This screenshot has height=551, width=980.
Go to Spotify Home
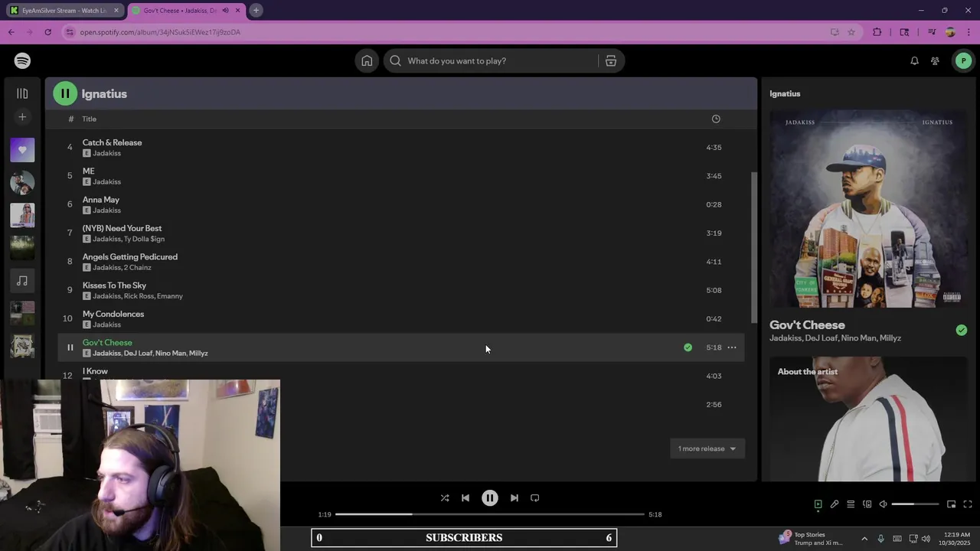(367, 60)
